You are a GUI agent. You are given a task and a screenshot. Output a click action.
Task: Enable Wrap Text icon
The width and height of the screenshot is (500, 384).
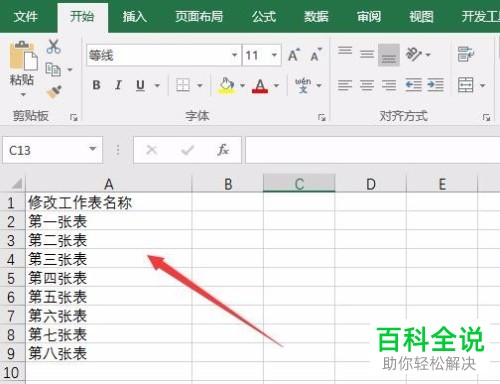click(466, 54)
